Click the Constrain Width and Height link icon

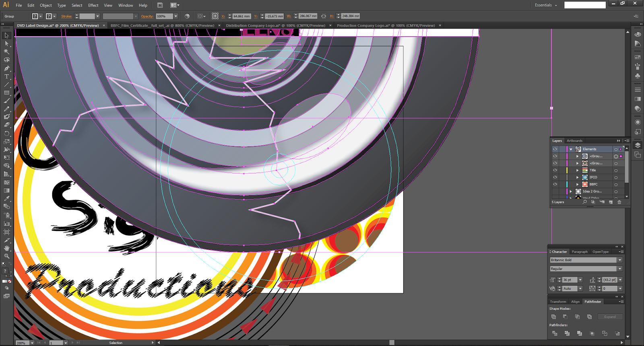[324, 16]
